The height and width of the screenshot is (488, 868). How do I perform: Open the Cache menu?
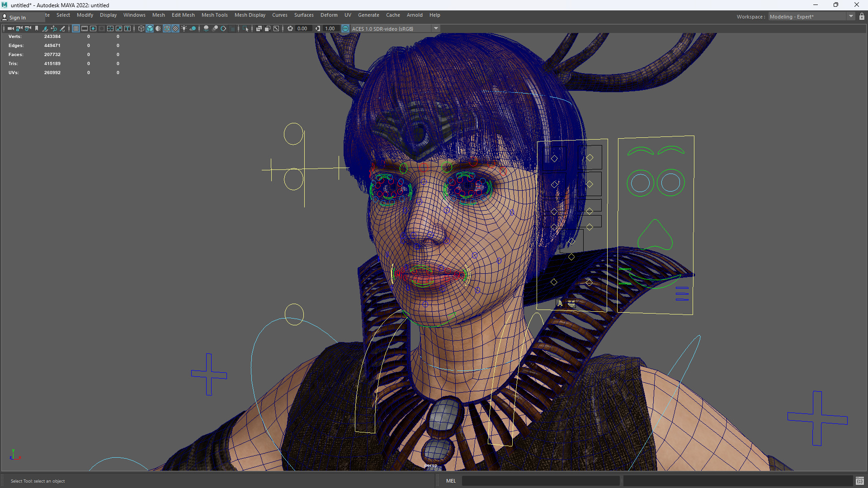tap(393, 15)
